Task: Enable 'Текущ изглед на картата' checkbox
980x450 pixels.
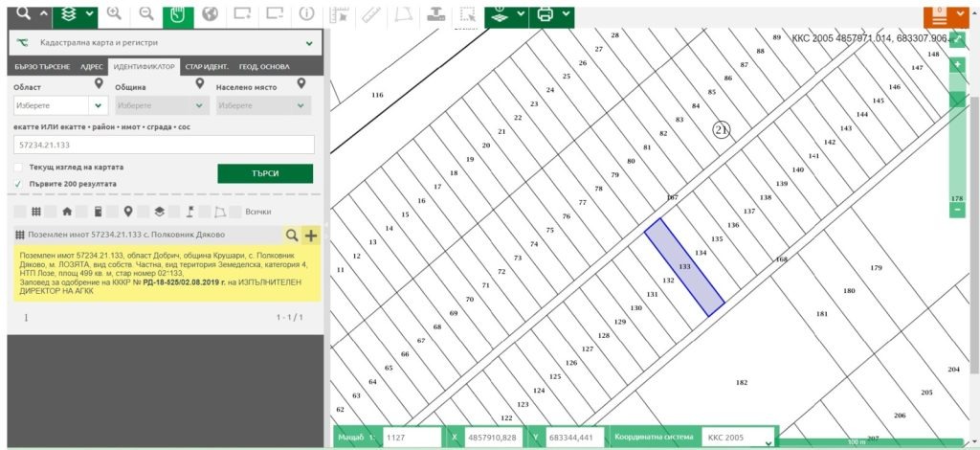Action: pyautogui.click(x=18, y=168)
